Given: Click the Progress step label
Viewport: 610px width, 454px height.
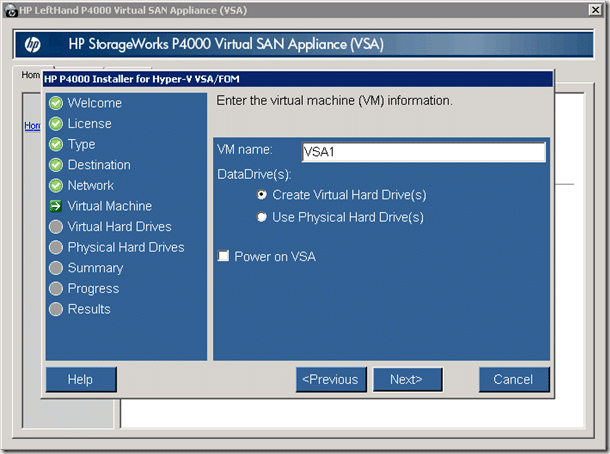Looking at the screenshot, I should 93,289.
